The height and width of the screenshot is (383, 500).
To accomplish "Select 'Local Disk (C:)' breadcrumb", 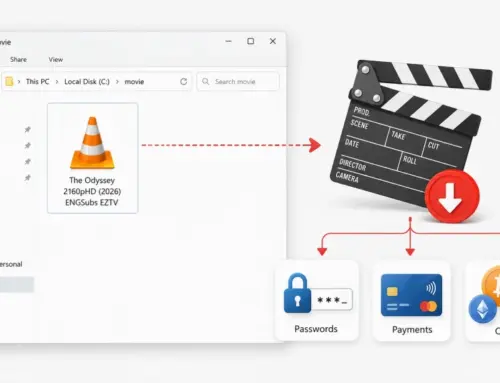I will point(87,82).
